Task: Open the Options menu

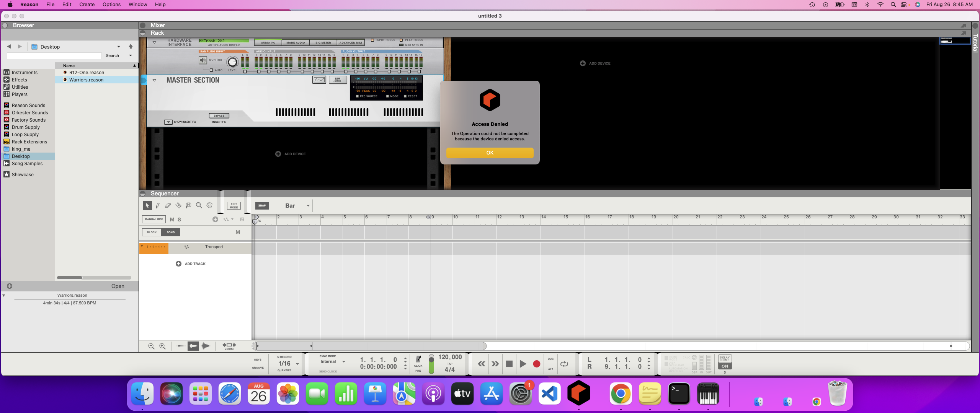Action: pos(111,5)
